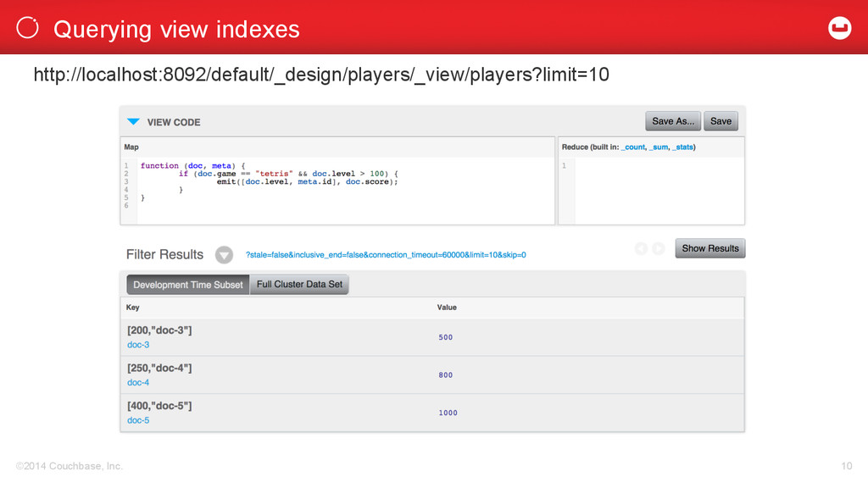Click the value 500 cell
Screen dimensions: 868x488
pos(446,337)
